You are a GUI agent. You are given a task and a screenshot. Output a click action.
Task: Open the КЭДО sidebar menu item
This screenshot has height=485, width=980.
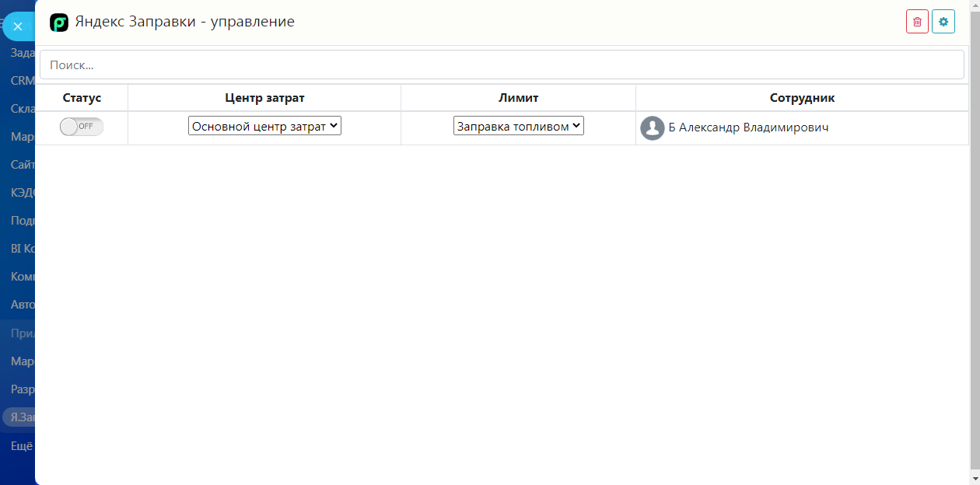(x=23, y=192)
